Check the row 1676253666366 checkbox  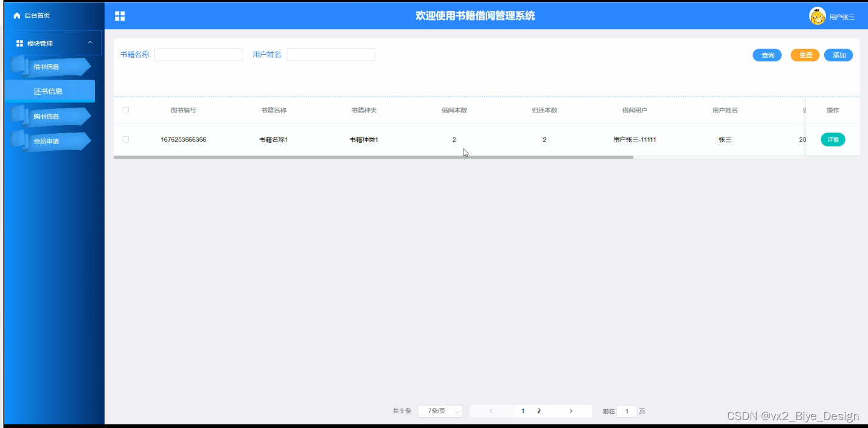pos(126,139)
